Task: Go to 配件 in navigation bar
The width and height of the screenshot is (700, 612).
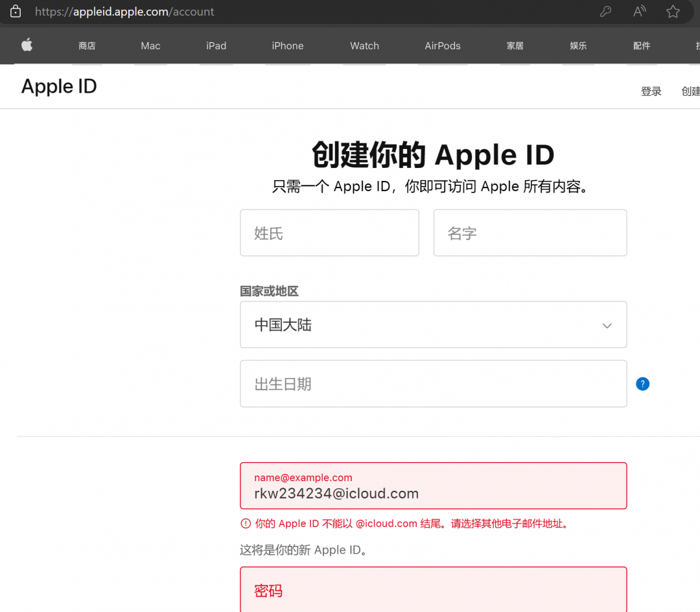Action: click(642, 45)
